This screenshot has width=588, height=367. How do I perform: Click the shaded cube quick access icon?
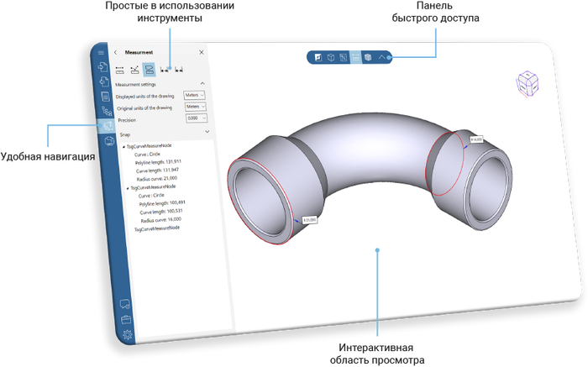[368, 57]
